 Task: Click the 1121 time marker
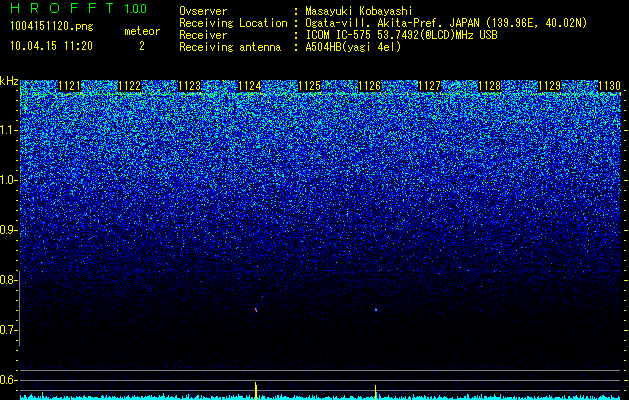[x=69, y=86]
